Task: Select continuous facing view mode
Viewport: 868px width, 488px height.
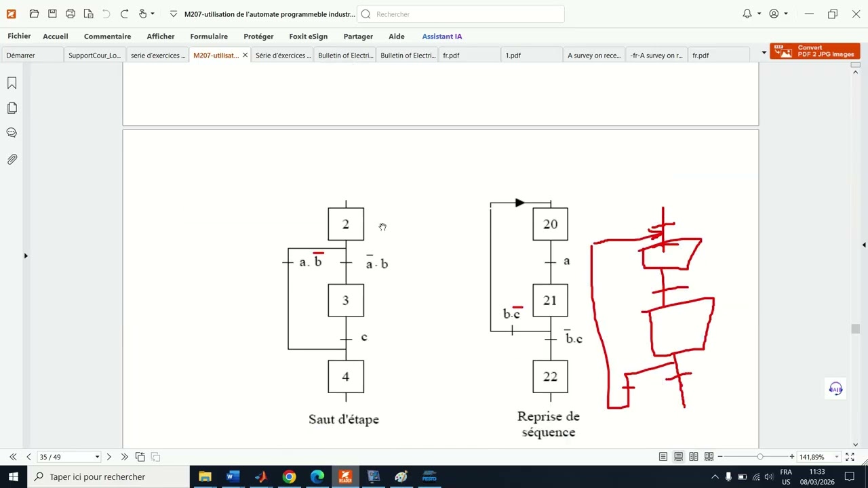Action: 709,457
